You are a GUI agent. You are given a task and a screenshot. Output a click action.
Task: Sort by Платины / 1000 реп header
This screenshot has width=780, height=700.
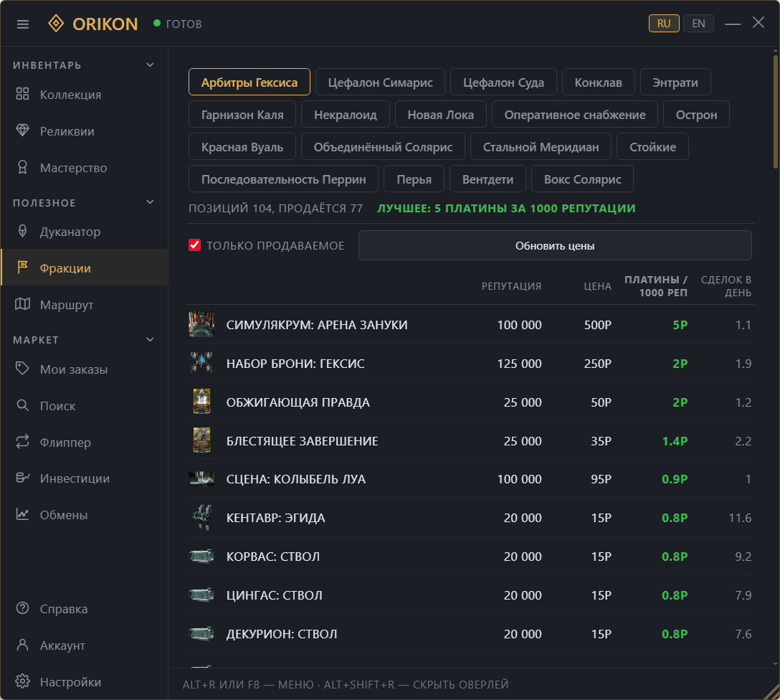pyautogui.click(x=656, y=285)
